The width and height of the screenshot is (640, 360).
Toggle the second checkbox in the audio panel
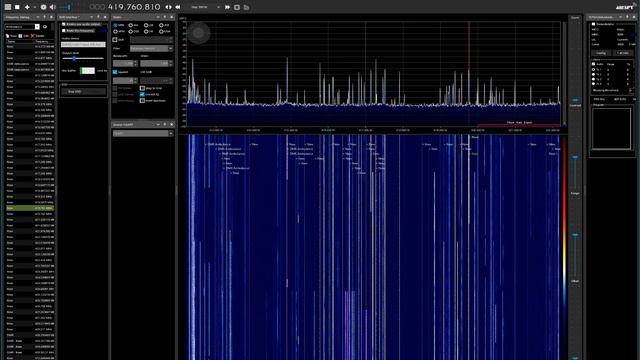tap(64, 31)
